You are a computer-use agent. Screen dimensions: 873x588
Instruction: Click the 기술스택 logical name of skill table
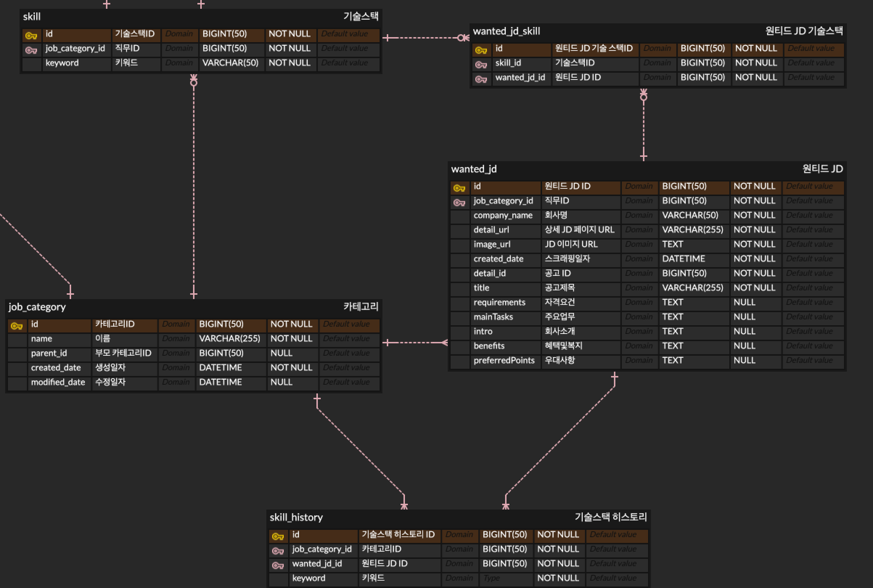361,17
